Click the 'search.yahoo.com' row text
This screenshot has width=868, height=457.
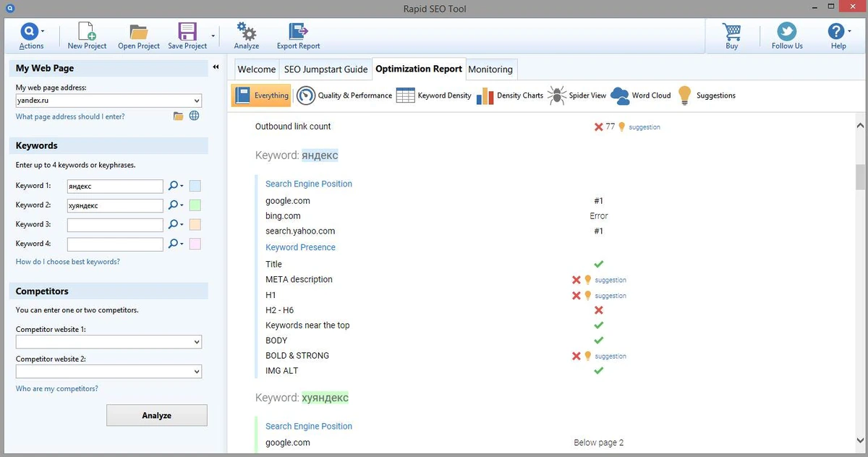tap(300, 231)
